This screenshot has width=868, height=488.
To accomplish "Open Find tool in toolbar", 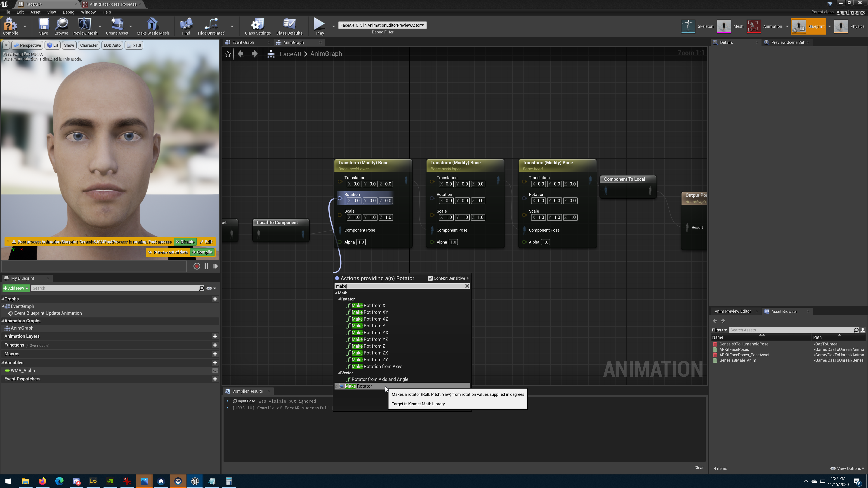I will coord(186,26).
